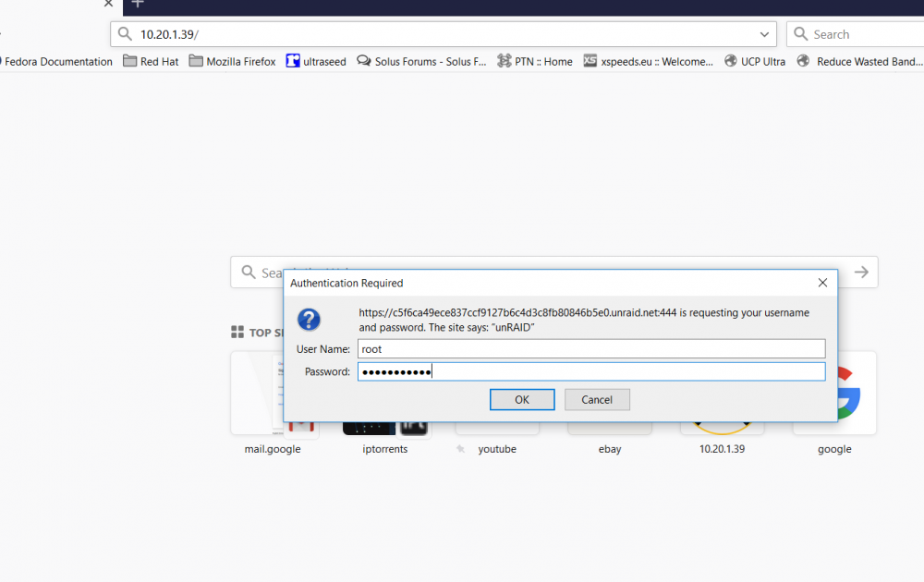Open the Solus Forums bookmark
Image resolution: width=924 pixels, height=582 pixels.
click(x=422, y=61)
